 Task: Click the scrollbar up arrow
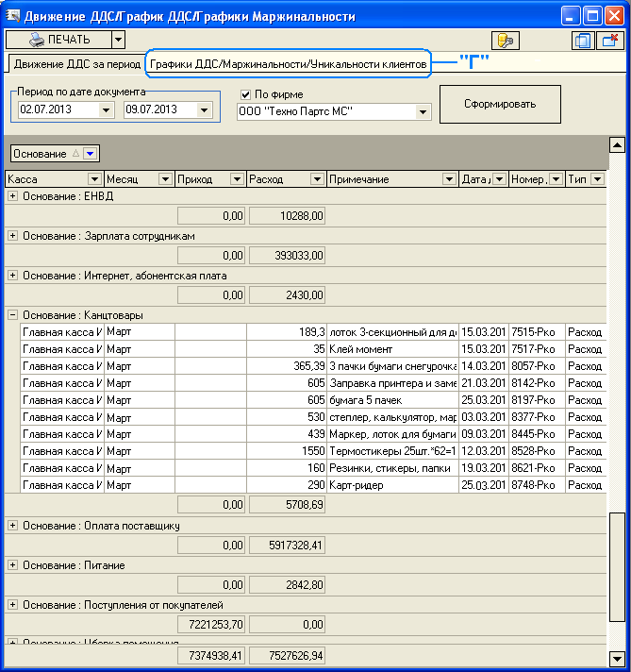pyautogui.click(x=617, y=144)
